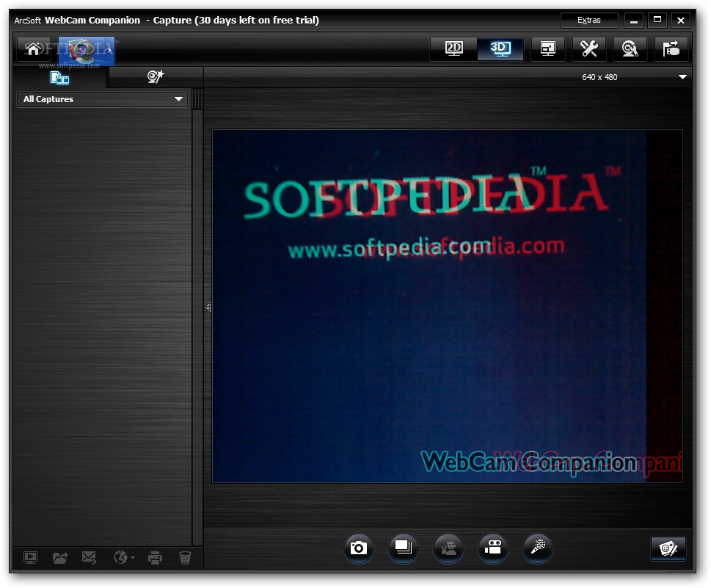This screenshot has width=711, height=588.
Task: Start burst capture mode
Action: coord(403,548)
